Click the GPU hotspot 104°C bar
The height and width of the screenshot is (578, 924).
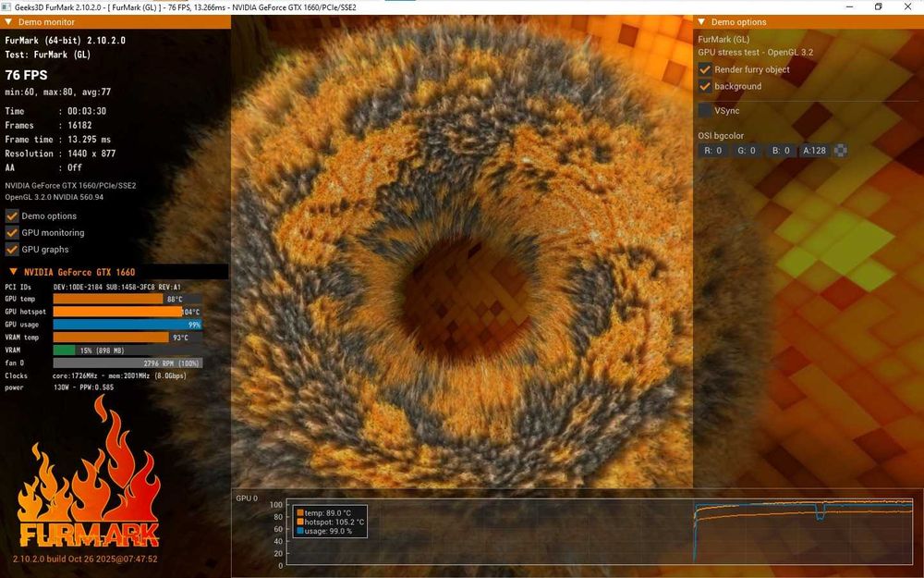(x=128, y=312)
